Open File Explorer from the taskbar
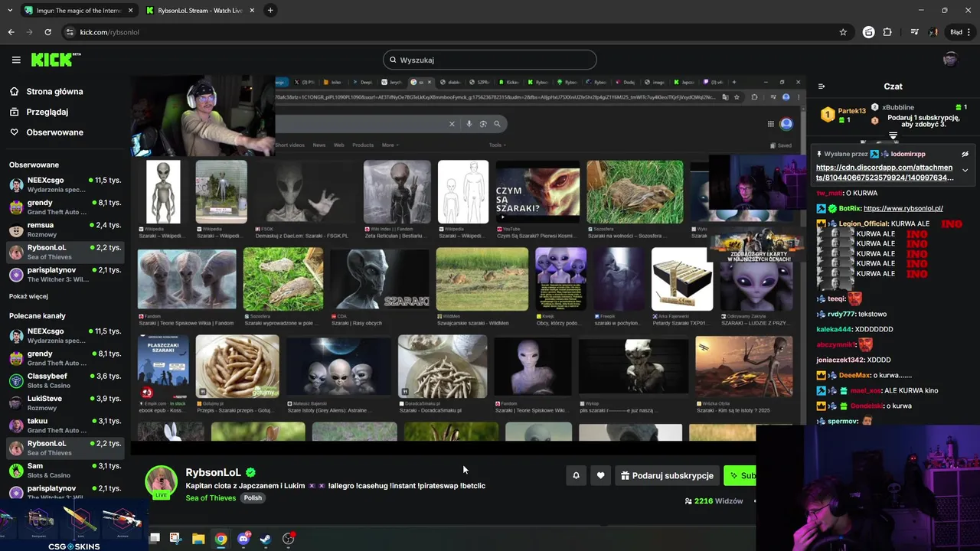Image resolution: width=980 pixels, height=551 pixels. click(x=198, y=539)
